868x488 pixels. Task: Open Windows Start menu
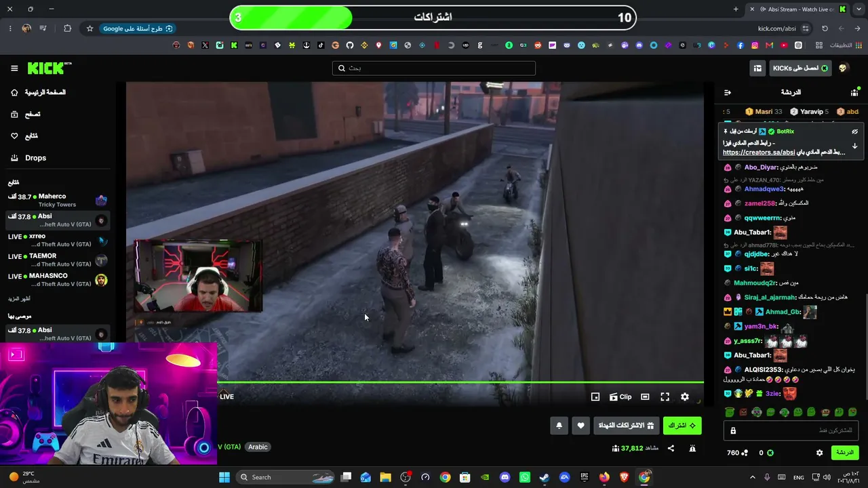click(x=224, y=477)
